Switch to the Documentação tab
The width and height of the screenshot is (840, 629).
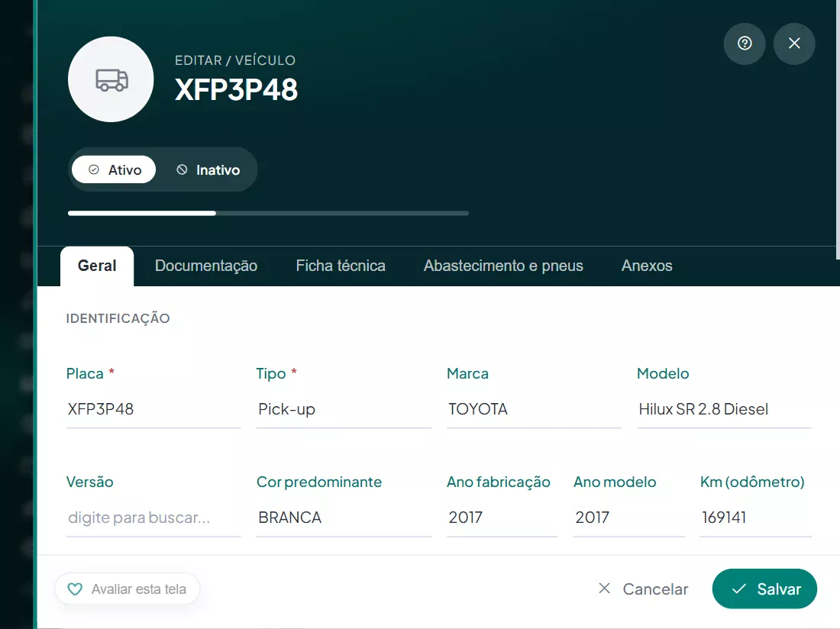pyautogui.click(x=205, y=266)
